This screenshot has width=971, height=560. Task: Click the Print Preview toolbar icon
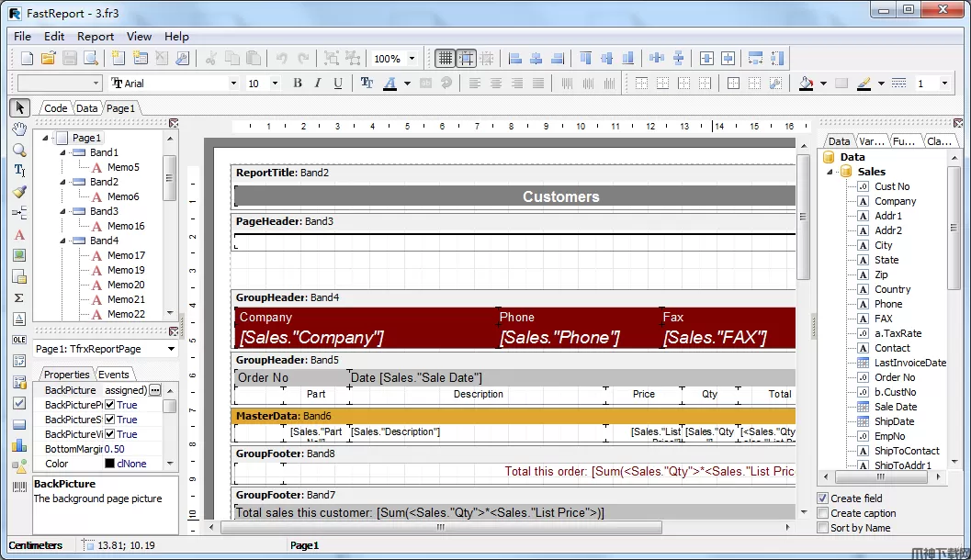coord(92,59)
